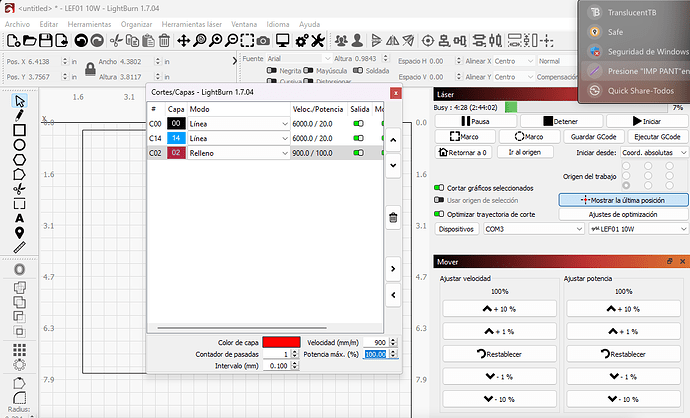Select the measure ruler tool
Image resolution: width=690 pixels, height=418 pixels.
tap(19, 247)
